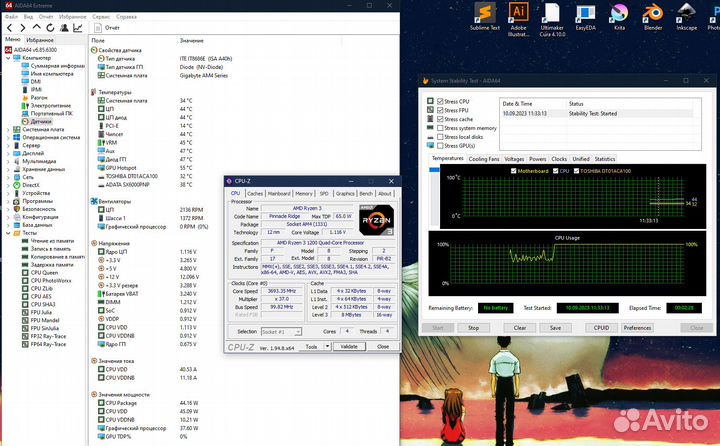Click CPUID button in Stability Test
Screen dimensions: 720x446
pos(601,328)
